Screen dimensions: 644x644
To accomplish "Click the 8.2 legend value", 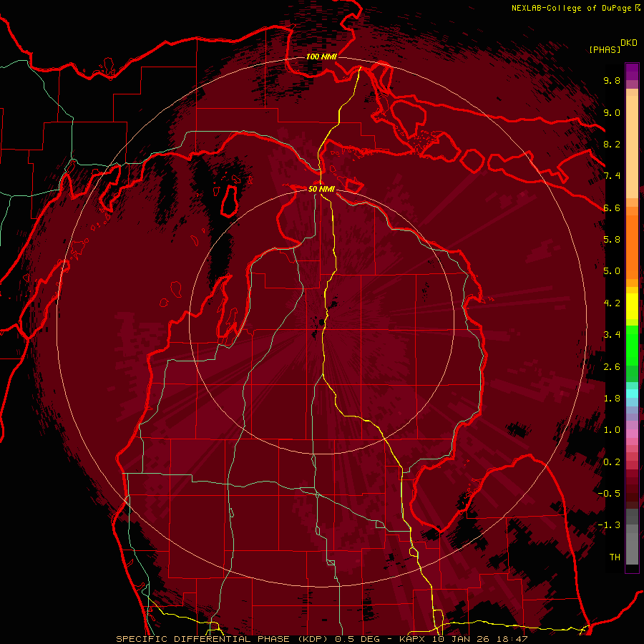I will pyautogui.click(x=612, y=144).
